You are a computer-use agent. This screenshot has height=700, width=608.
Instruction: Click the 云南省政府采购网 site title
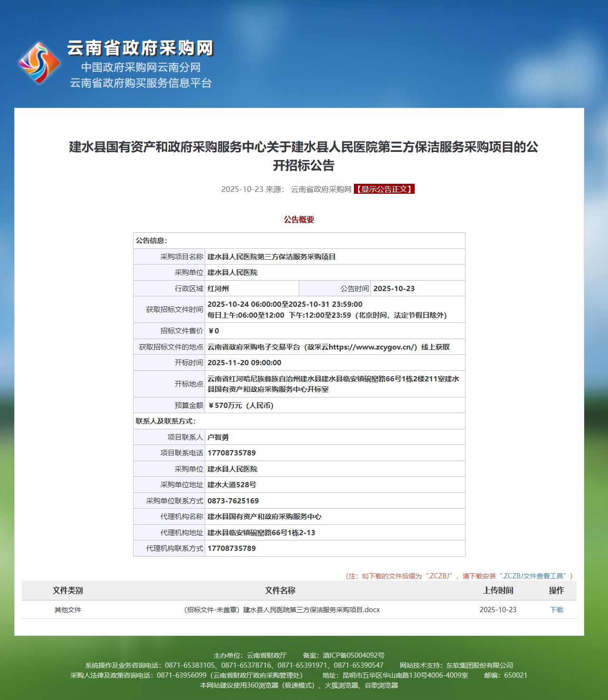140,48
